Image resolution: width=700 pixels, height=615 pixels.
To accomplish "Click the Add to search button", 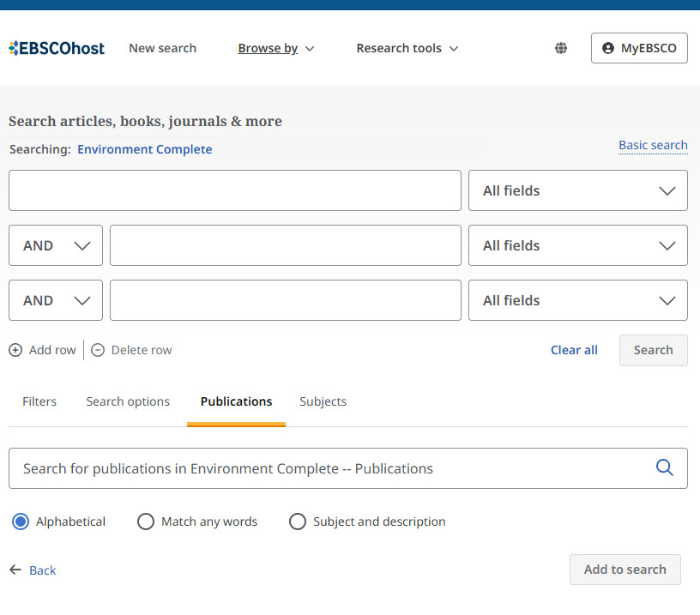I will [x=625, y=570].
